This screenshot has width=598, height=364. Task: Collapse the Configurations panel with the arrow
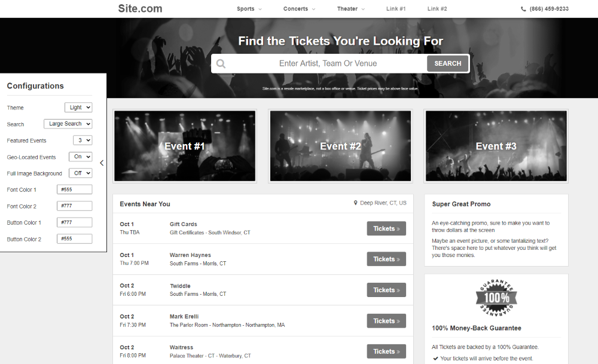click(102, 163)
